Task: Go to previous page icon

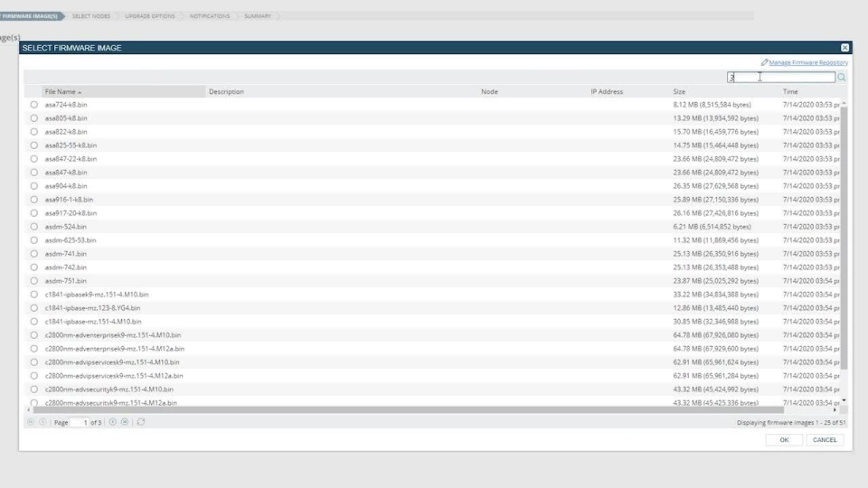Action: [x=42, y=422]
